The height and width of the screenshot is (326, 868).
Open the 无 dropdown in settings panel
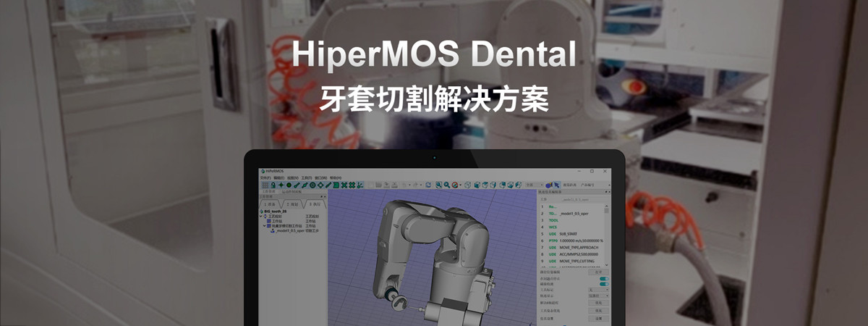pyautogui.click(x=600, y=290)
